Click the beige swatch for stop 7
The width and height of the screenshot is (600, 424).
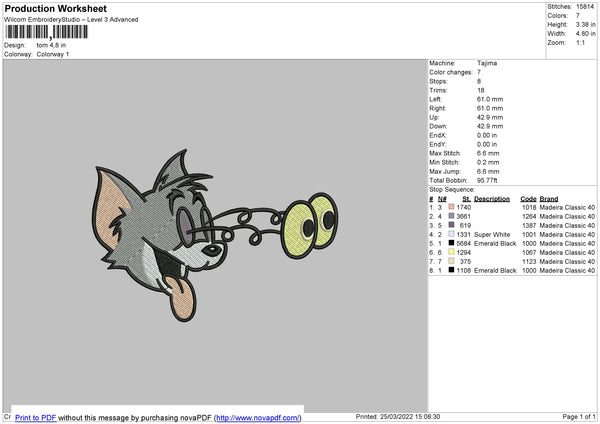pos(451,261)
